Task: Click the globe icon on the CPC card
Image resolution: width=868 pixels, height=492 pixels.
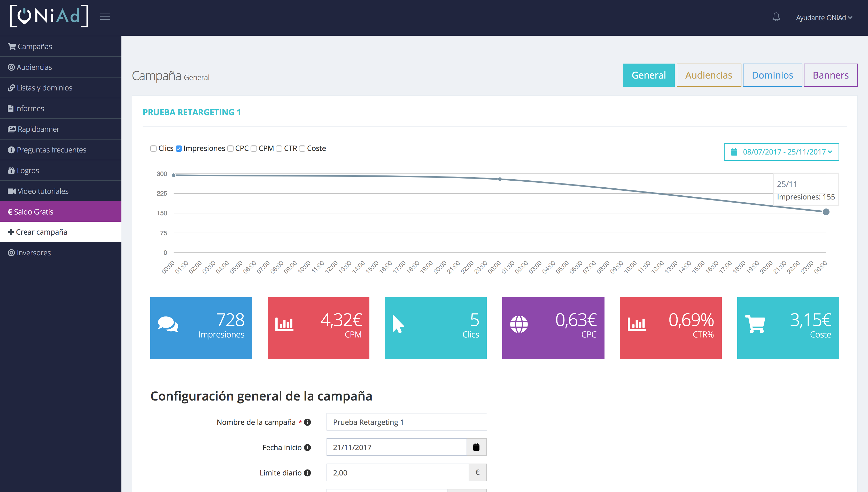Action: tap(519, 324)
